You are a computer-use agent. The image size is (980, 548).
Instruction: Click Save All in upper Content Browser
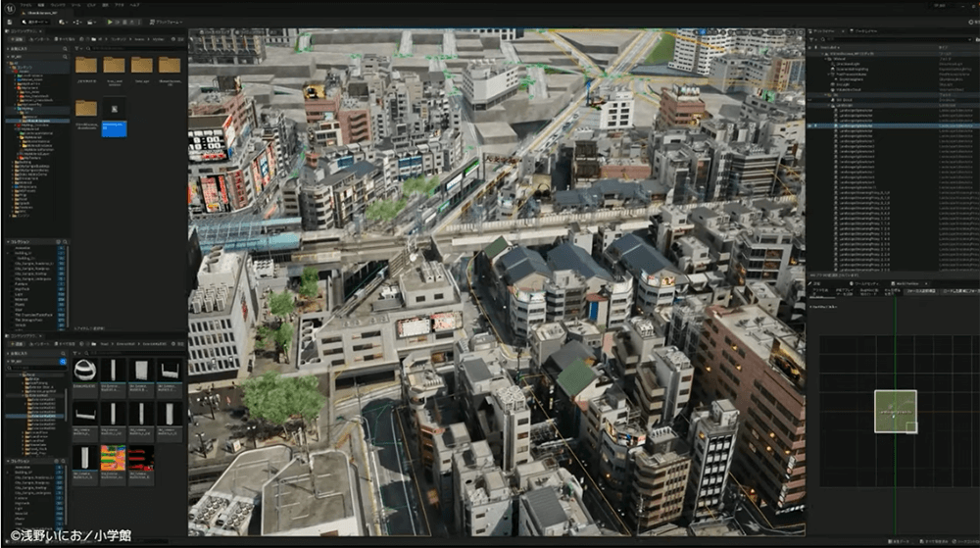click(66, 39)
